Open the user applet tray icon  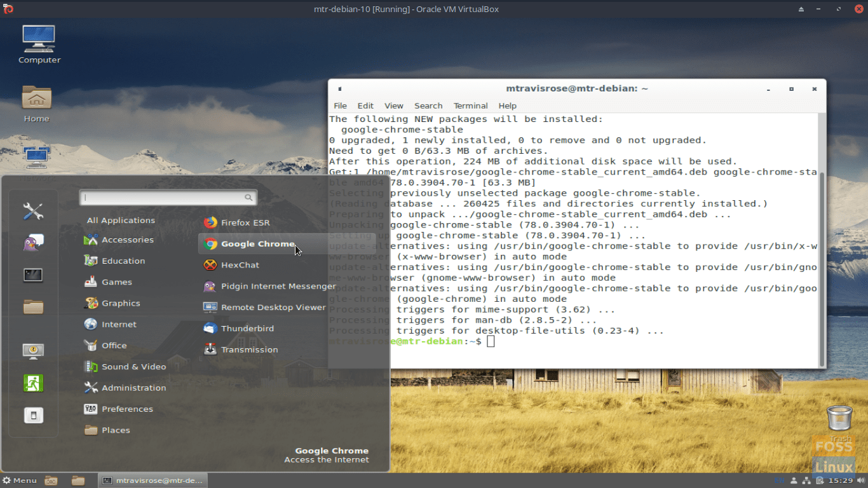coord(794,480)
